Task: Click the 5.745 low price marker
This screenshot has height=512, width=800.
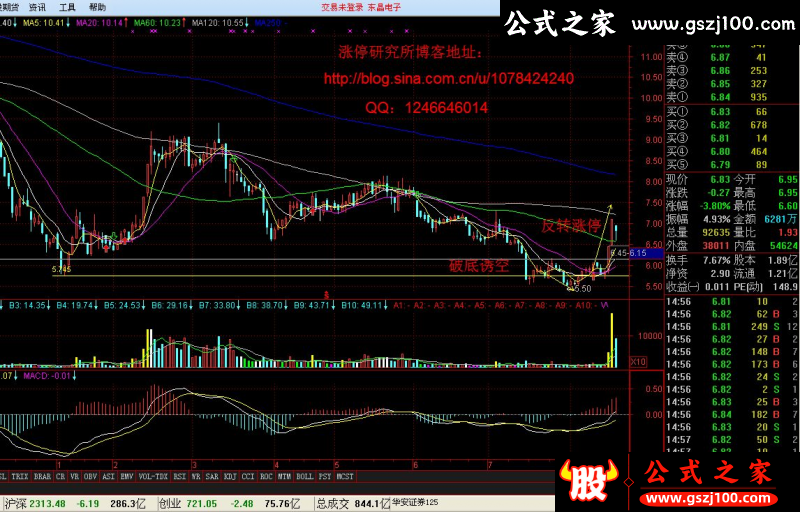Action: click(62, 269)
